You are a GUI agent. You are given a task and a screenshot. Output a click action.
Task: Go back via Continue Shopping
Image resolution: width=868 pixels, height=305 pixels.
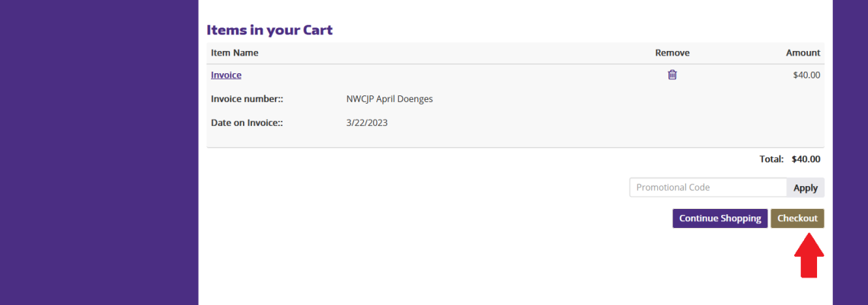coord(720,219)
